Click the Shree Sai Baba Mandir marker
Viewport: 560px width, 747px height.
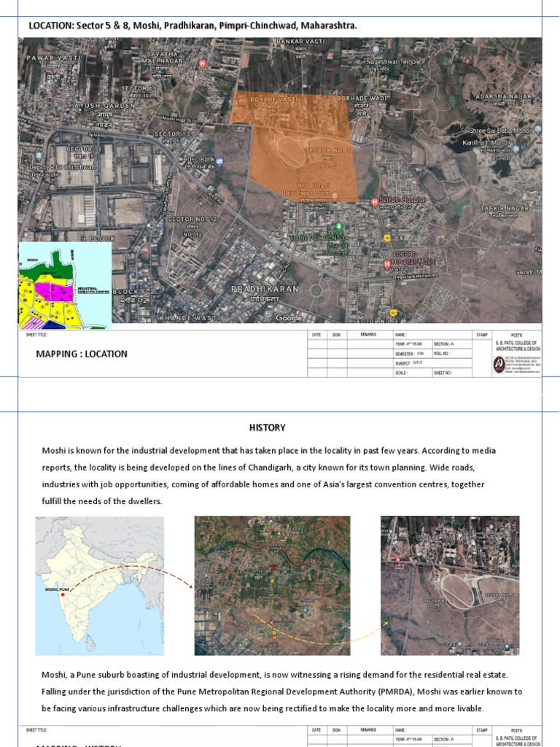pos(537,128)
